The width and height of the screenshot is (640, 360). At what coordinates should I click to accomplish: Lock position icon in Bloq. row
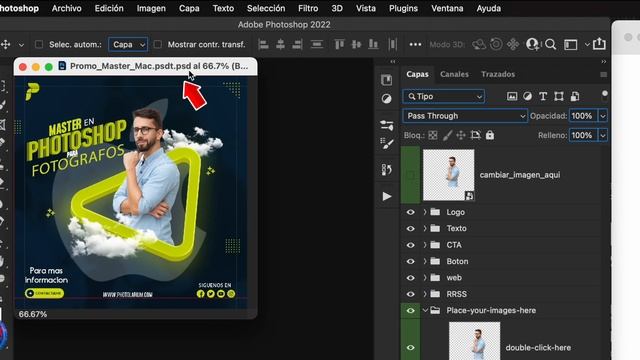click(x=461, y=135)
